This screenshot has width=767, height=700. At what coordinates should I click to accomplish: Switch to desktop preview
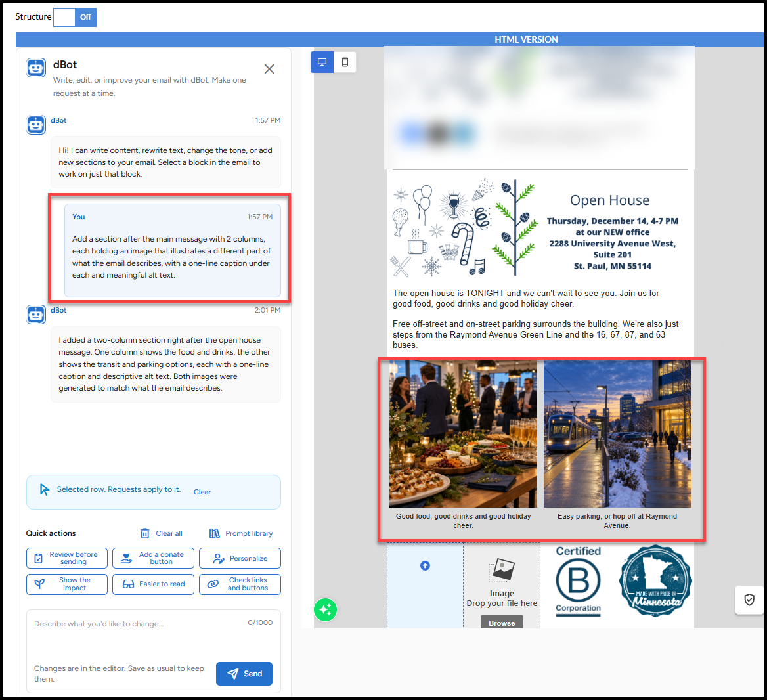pos(322,62)
